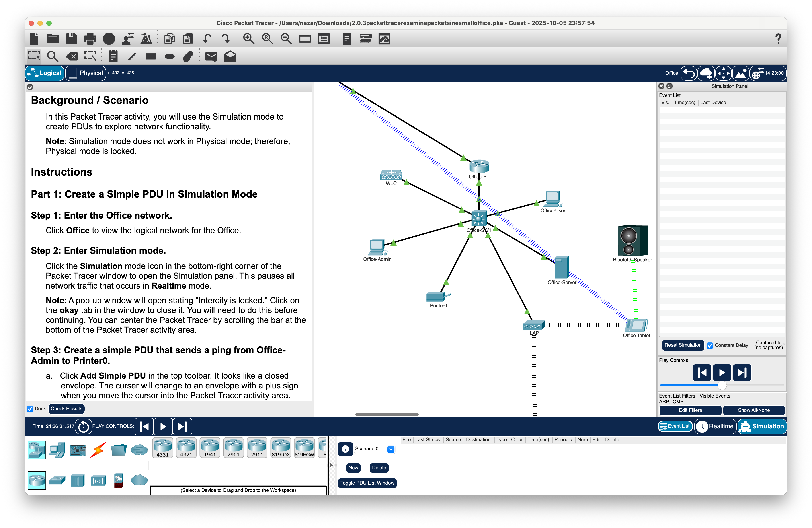Click Edit Filters button
The width and height of the screenshot is (812, 528).
point(690,410)
